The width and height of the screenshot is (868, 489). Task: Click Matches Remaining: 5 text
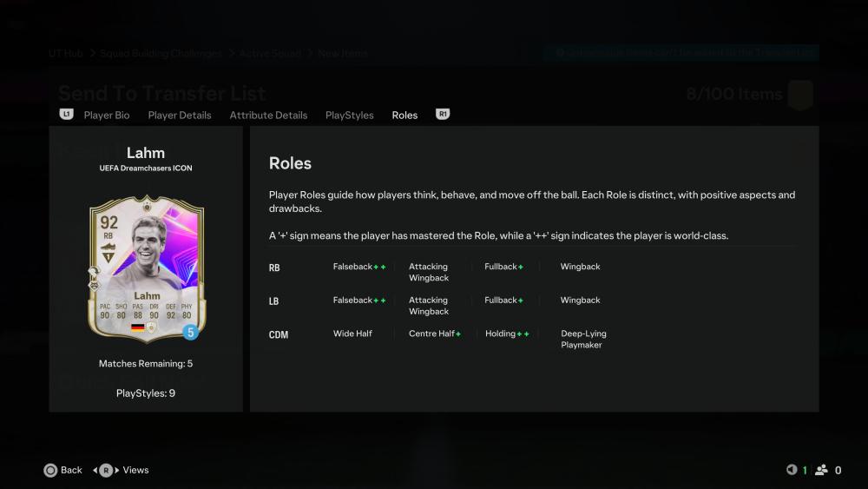(x=146, y=364)
